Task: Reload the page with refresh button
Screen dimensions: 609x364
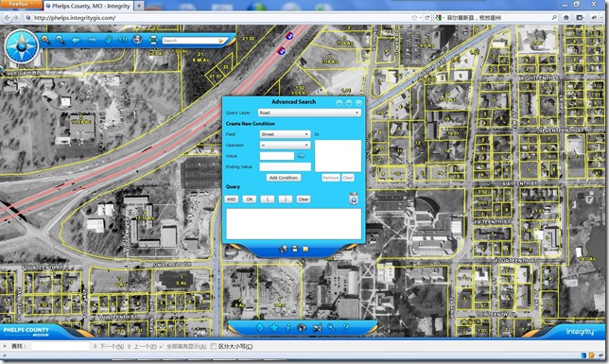Action: 427,18
